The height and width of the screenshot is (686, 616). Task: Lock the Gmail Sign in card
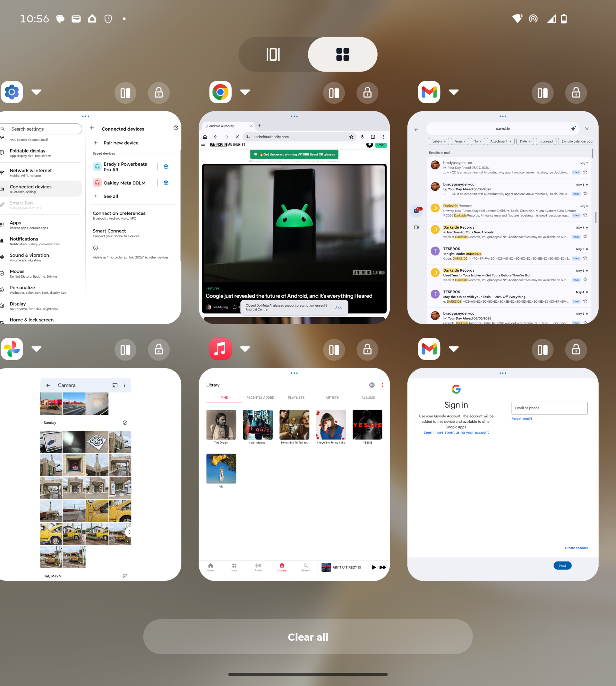576,350
